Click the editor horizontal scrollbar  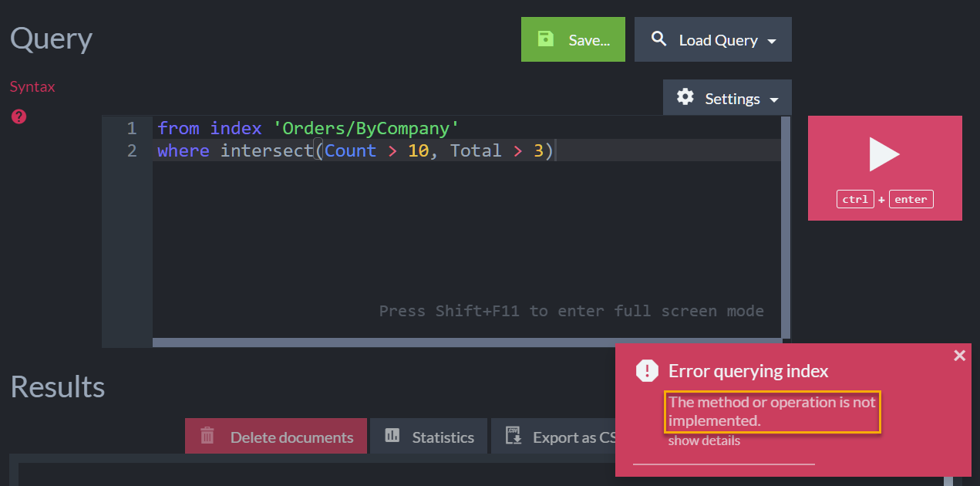tap(466, 343)
